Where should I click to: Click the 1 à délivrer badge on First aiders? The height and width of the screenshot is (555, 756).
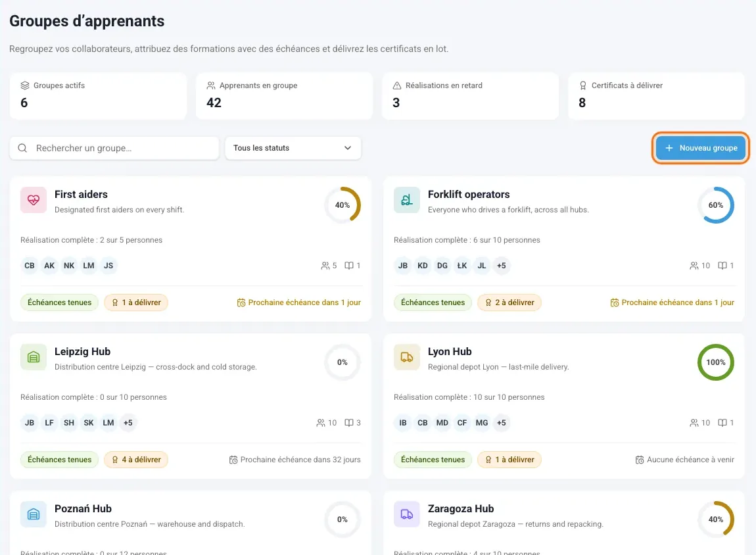(x=136, y=302)
